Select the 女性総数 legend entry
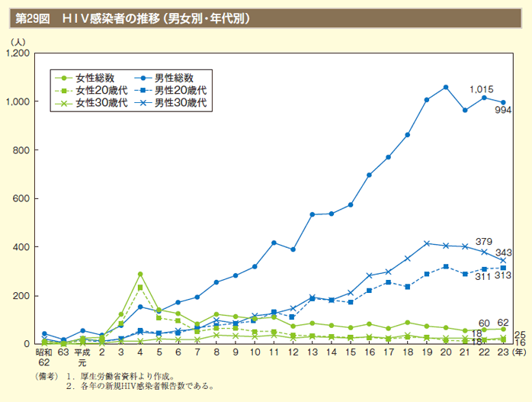Viewport: 532px width, 402px height. point(85,78)
